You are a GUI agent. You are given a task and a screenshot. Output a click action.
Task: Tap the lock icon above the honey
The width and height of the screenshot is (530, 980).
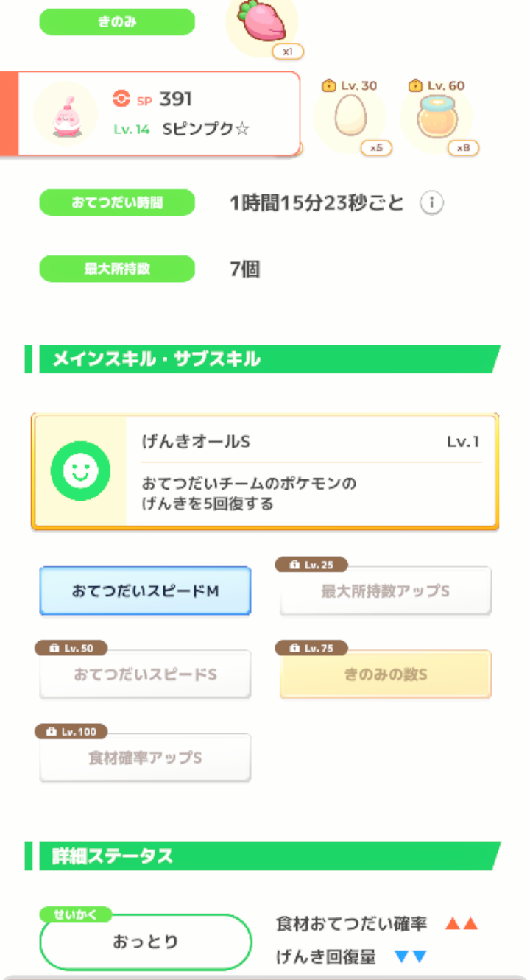coord(415,85)
